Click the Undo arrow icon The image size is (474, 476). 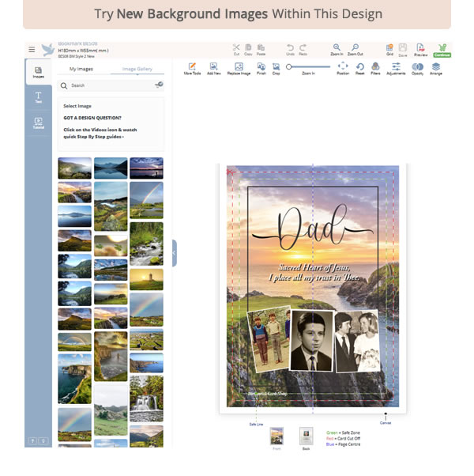point(290,47)
